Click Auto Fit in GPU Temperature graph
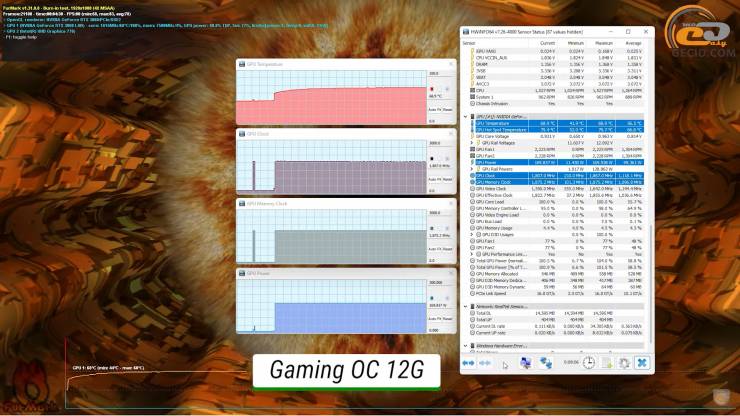Screen dimensions: 740x416 434,110
